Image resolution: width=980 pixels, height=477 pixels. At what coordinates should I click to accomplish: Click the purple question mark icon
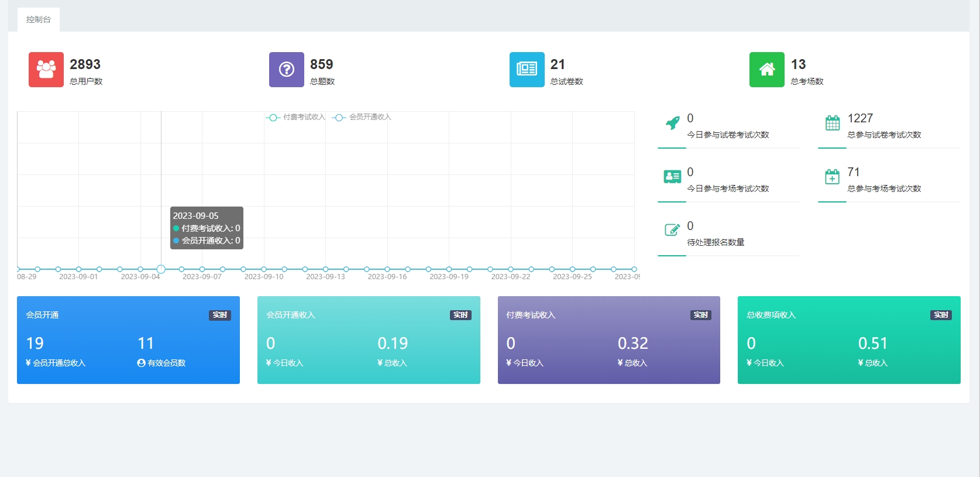pos(286,70)
